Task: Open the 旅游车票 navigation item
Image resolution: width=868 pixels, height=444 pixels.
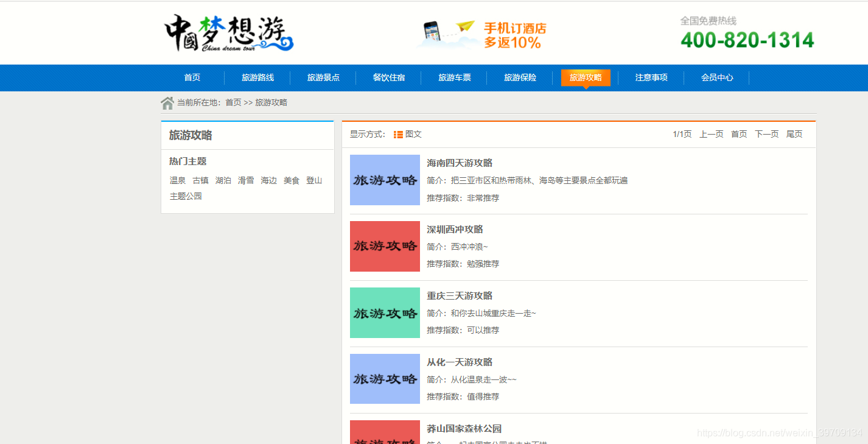Action: 455,78
